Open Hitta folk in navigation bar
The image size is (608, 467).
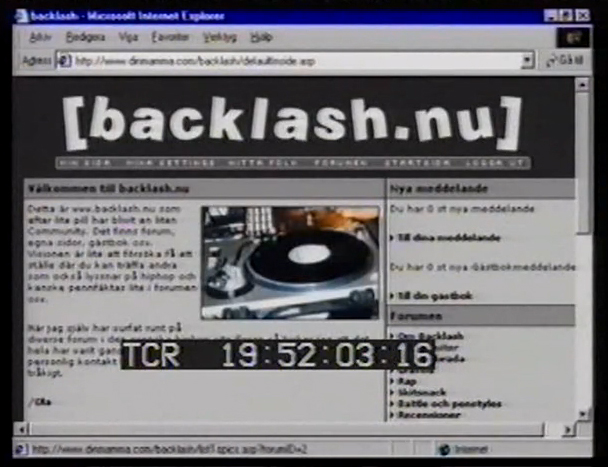click(x=263, y=163)
